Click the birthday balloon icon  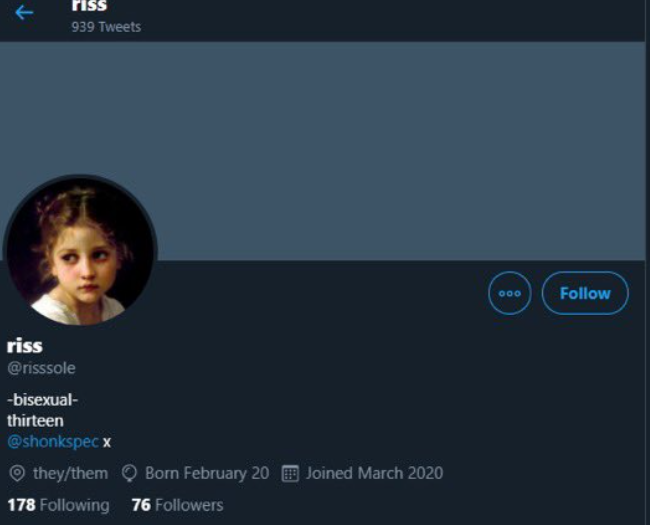[129, 473]
